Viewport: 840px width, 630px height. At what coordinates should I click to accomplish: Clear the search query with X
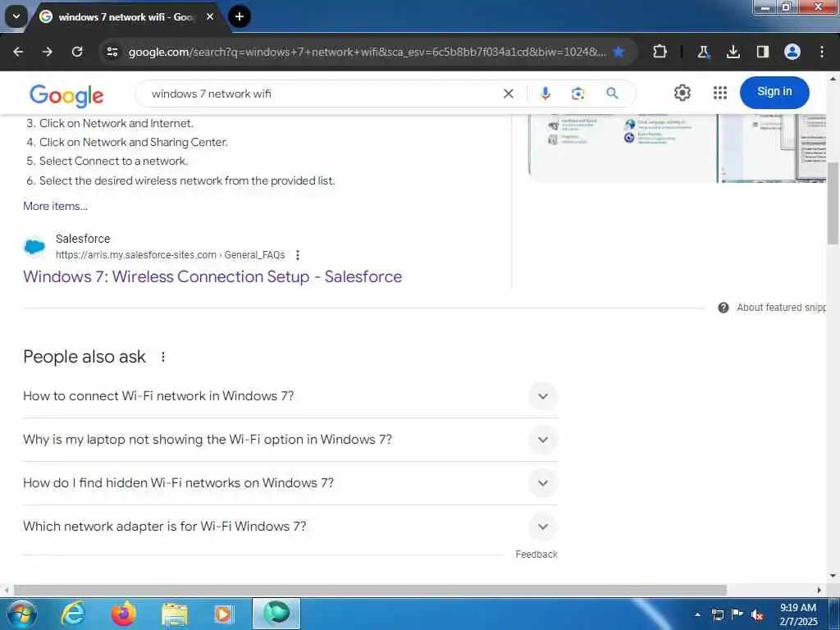(509, 94)
